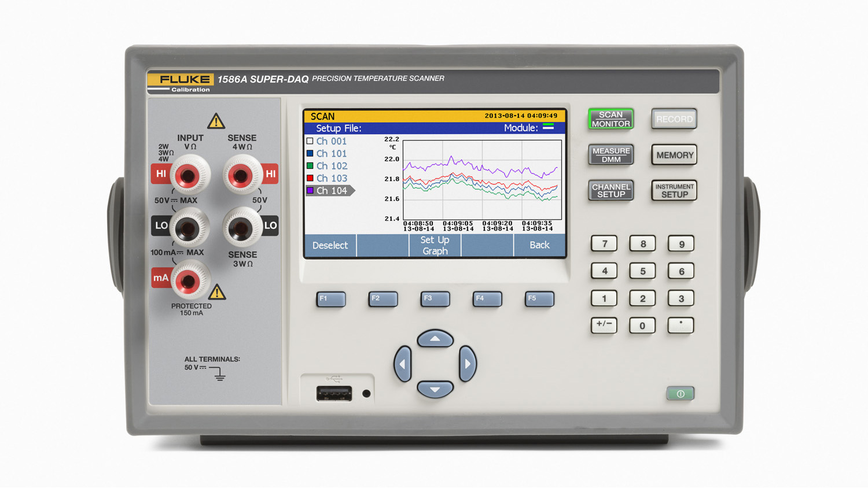Click the INPUT HI red terminal jack
Screen dimensions: 868x488
pyautogui.click(x=189, y=175)
